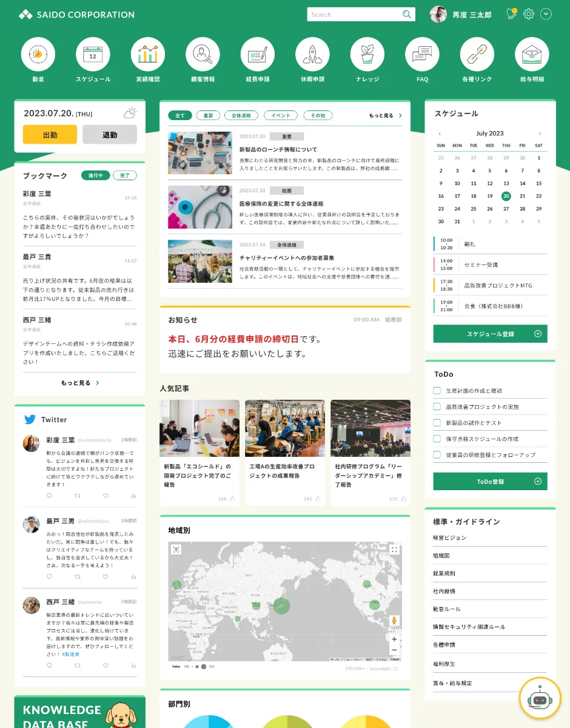The height and width of the screenshot is (728, 570).
Task: Switch bookmarks to 完了 toggle
Action: 125,175
